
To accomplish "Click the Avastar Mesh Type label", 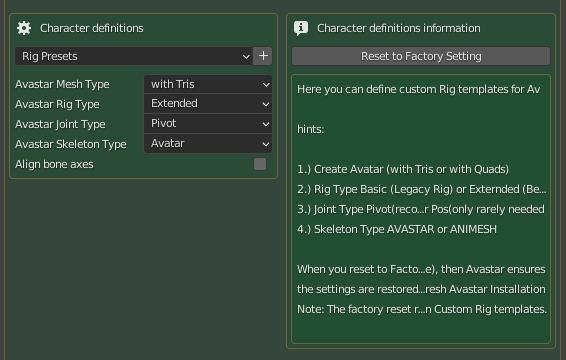I will [x=62, y=84].
